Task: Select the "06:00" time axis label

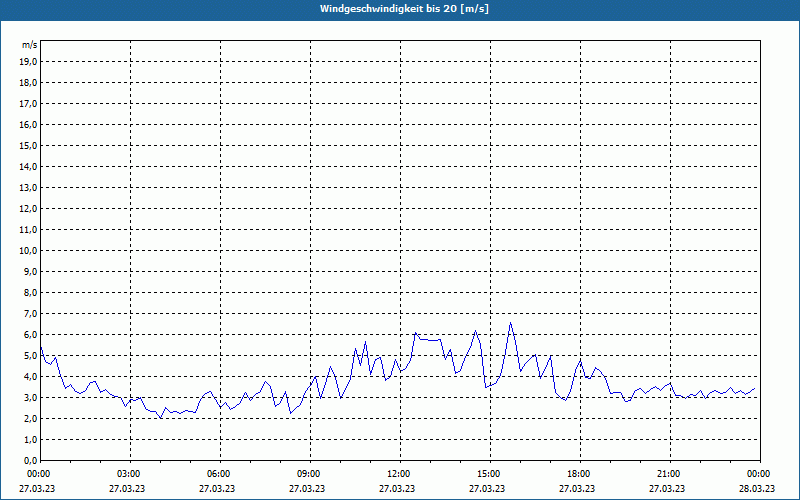Action: tap(220, 474)
